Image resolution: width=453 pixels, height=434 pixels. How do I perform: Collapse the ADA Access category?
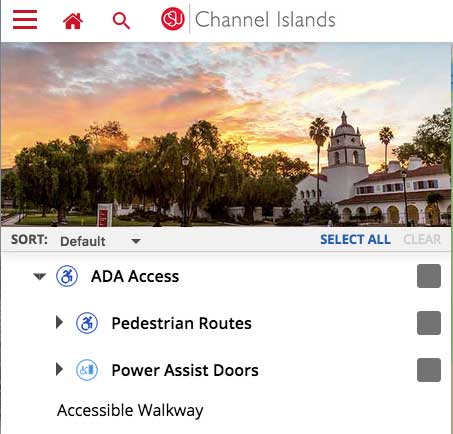click(x=39, y=276)
